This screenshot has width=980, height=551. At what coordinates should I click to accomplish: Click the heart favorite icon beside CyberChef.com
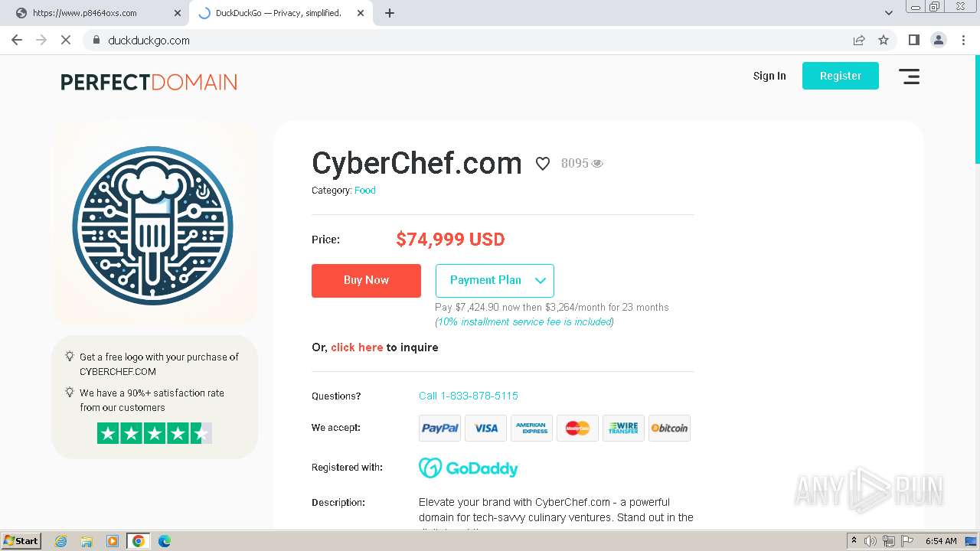tap(543, 164)
